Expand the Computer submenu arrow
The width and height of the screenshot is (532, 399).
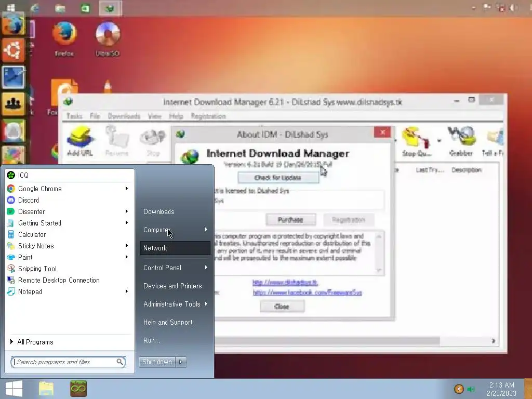(x=206, y=230)
